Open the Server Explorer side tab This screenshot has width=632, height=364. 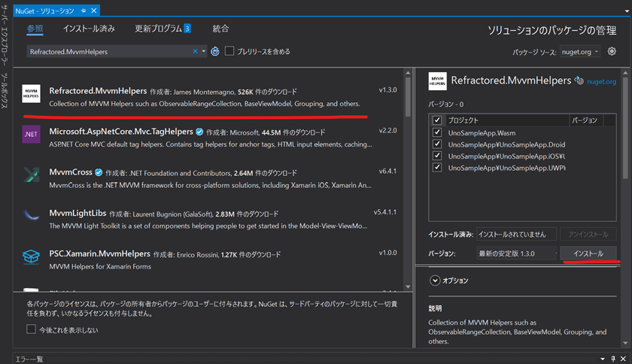4,35
